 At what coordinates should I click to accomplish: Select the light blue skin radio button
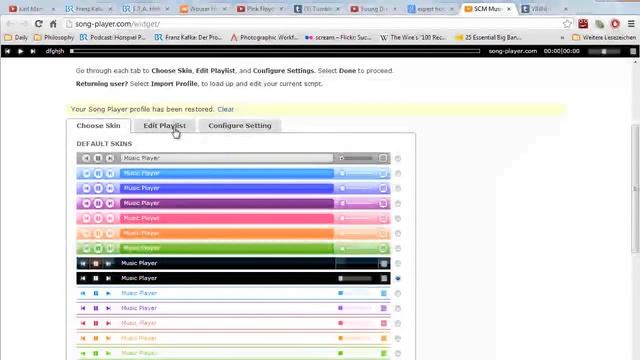(x=398, y=173)
